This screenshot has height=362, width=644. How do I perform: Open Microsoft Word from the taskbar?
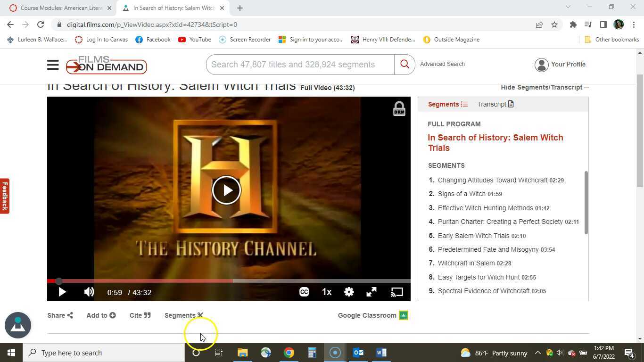(x=381, y=353)
